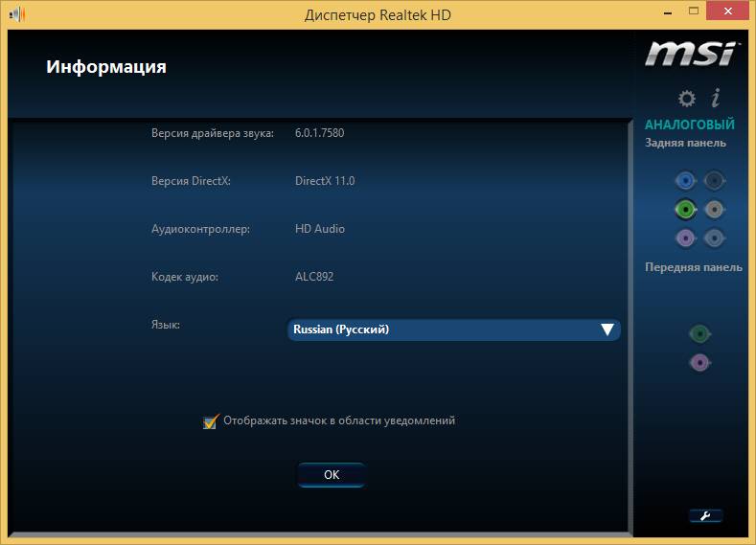Select the dark rear jack beside the blue one

[x=714, y=181]
